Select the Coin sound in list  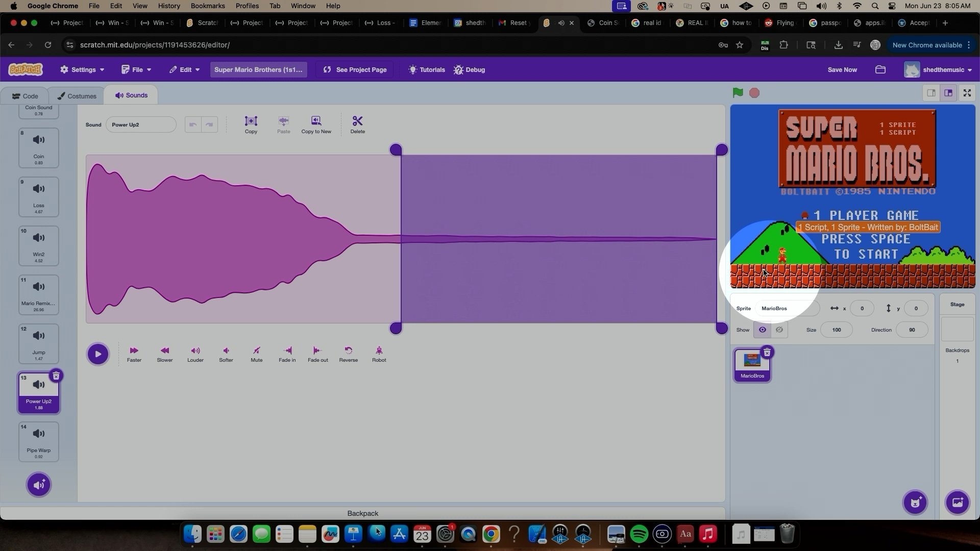(x=39, y=148)
